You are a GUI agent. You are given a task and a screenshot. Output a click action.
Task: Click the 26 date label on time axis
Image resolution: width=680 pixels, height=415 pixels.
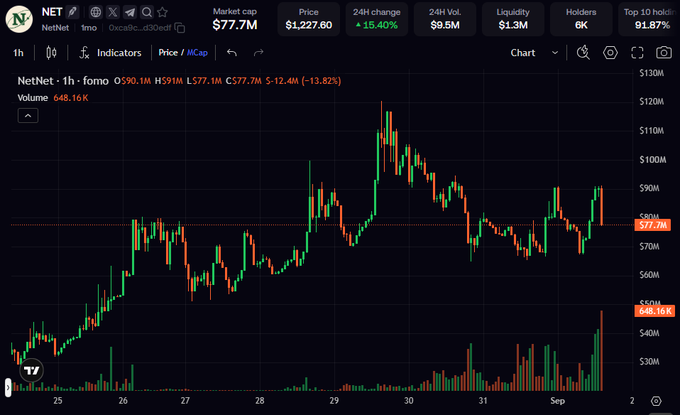coord(123,401)
